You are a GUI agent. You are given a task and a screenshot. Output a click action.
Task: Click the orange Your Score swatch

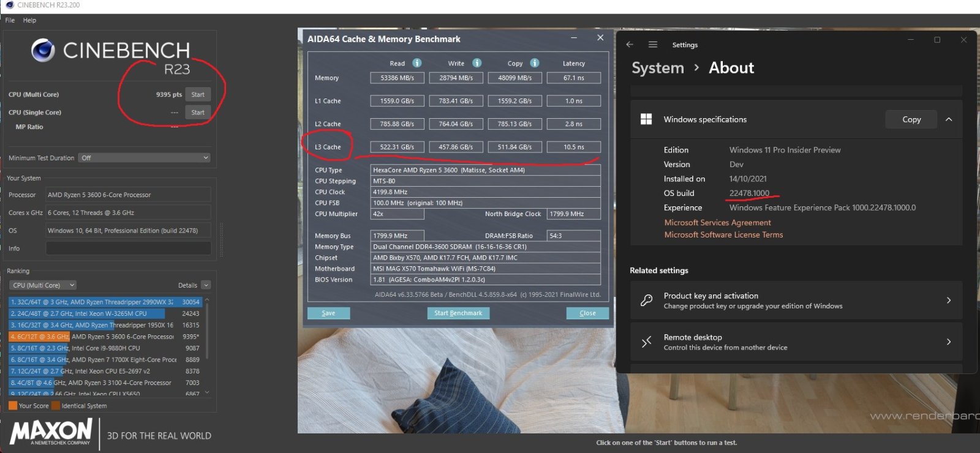(13, 406)
